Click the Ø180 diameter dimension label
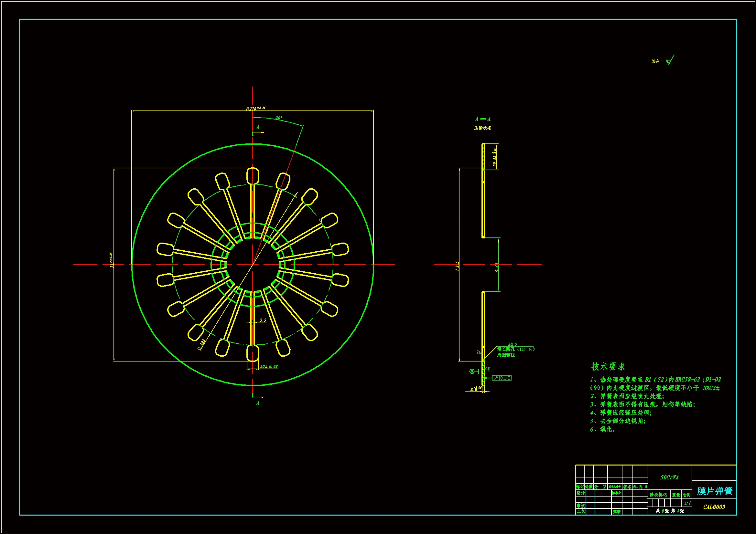The height and width of the screenshot is (534, 756). (x=201, y=344)
